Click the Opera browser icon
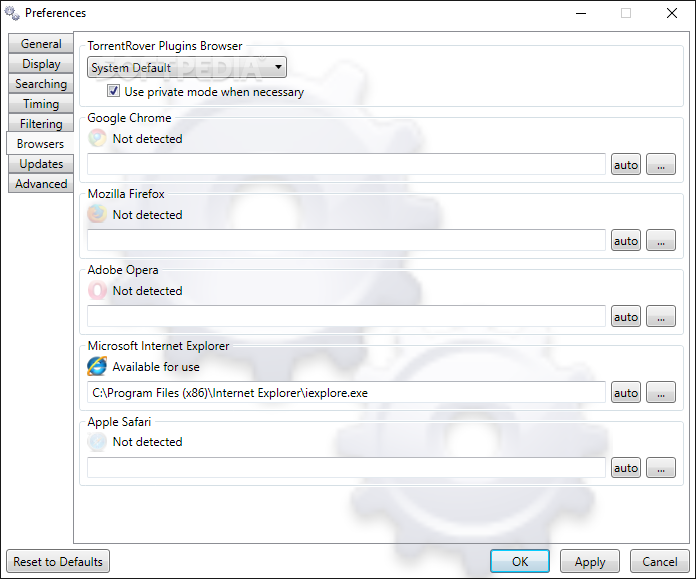This screenshot has height=579, width=696. click(97, 290)
